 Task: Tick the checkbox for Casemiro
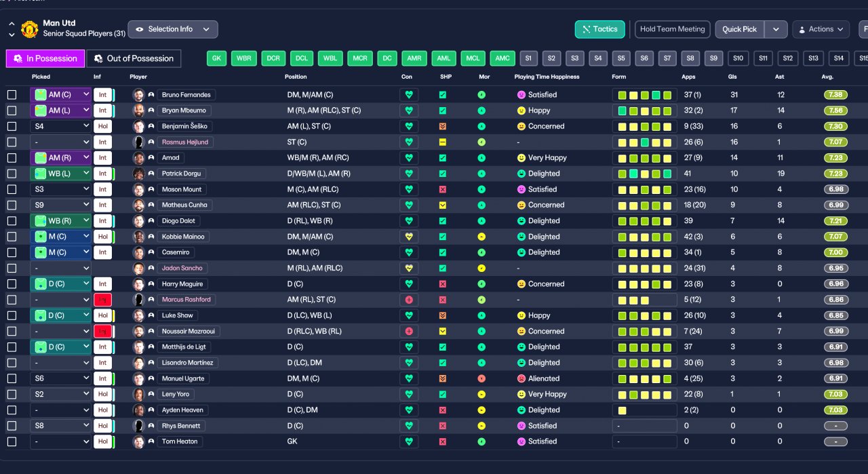tap(12, 252)
